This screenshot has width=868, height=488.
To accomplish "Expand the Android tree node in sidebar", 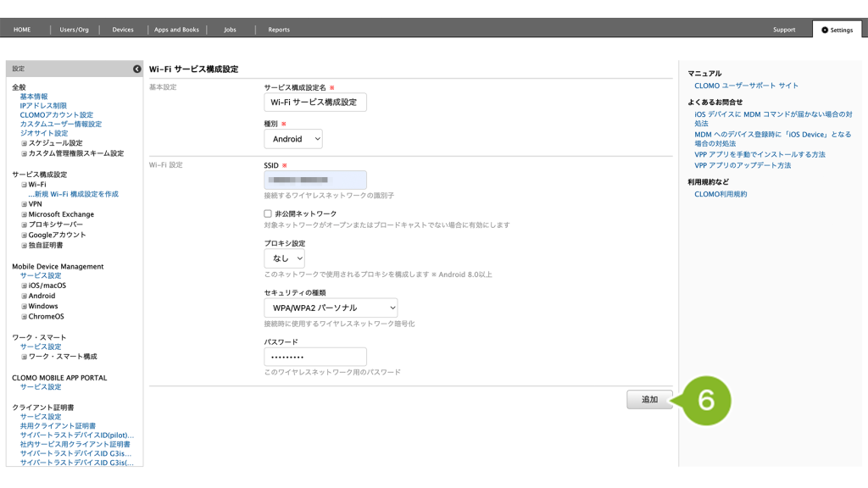I will point(25,296).
